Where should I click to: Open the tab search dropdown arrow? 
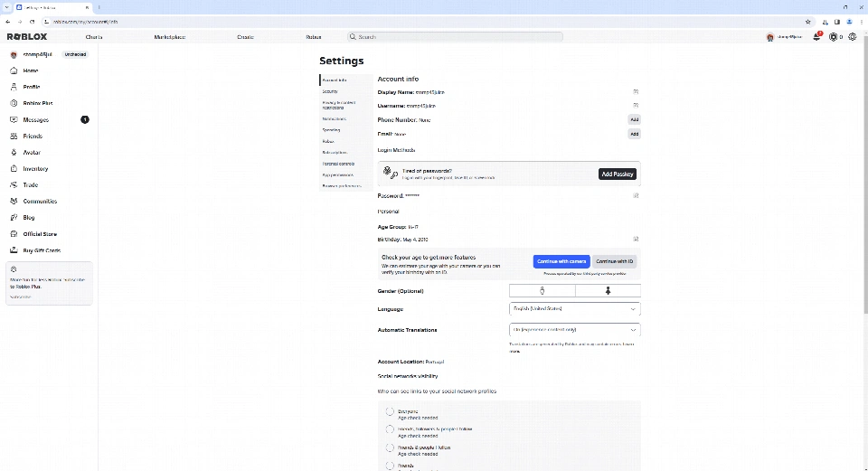pyautogui.click(x=6, y=8)
